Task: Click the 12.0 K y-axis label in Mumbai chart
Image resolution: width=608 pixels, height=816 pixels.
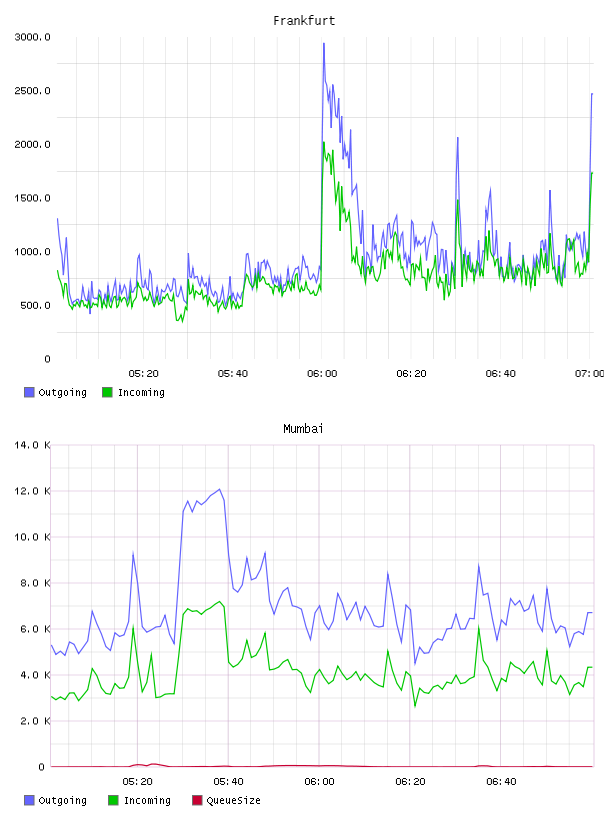Action: 32,491
